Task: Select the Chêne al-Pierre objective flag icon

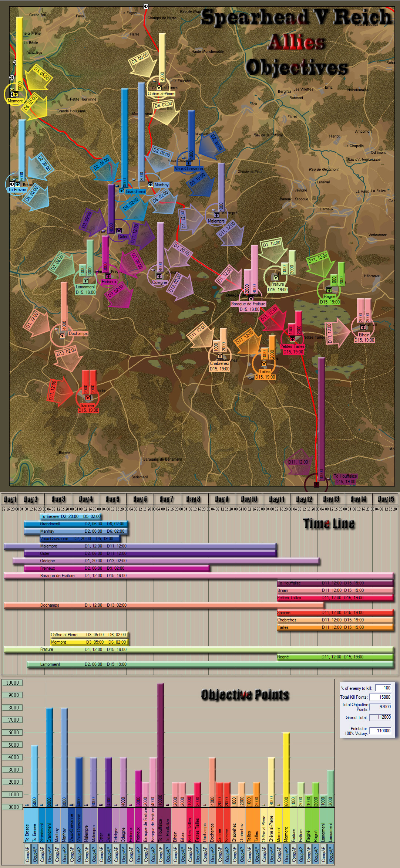Action: pyautogui.click(x=159, y=87)
